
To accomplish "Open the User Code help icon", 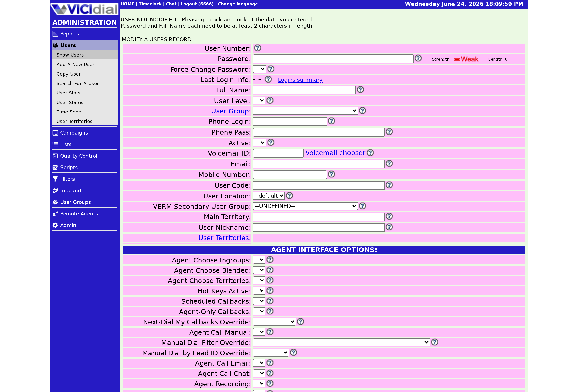I will click(389, 185).
